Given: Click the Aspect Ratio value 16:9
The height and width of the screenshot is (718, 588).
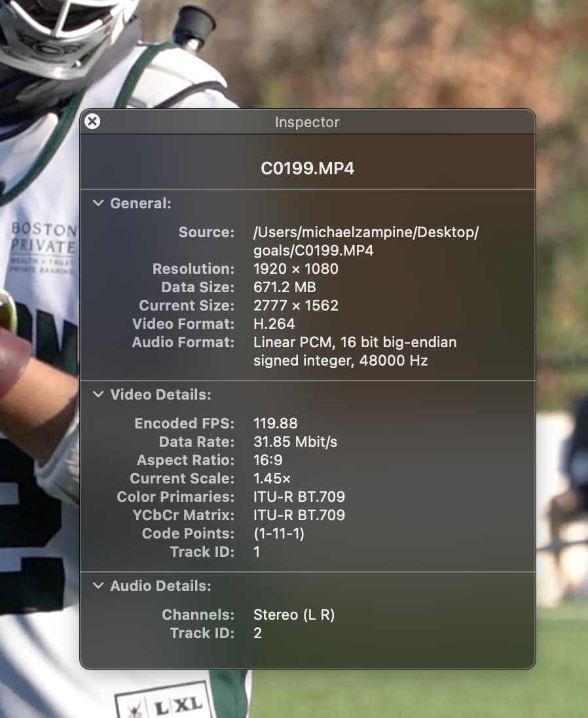Looking at the screenshot, I should click(x=268, y=460).
